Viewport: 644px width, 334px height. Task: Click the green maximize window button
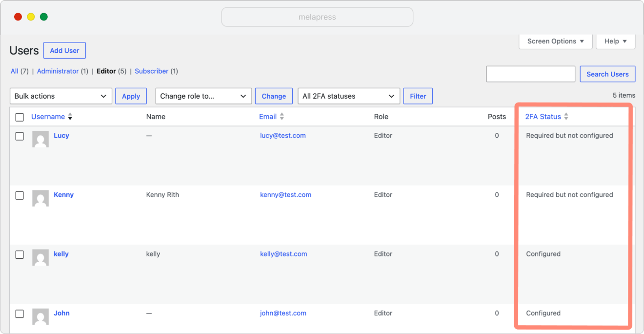pos(44,17)
